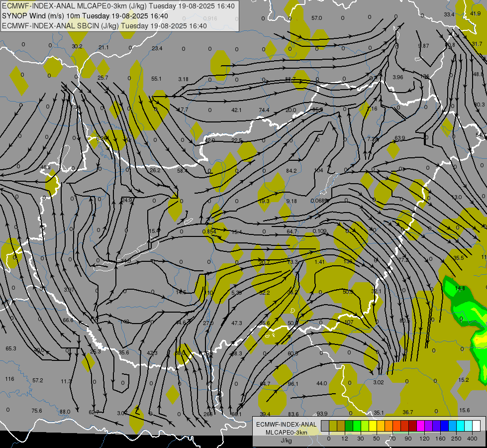Click the legend tick label 50
This screenshot has height=448, width=487.
coord(377,439)
